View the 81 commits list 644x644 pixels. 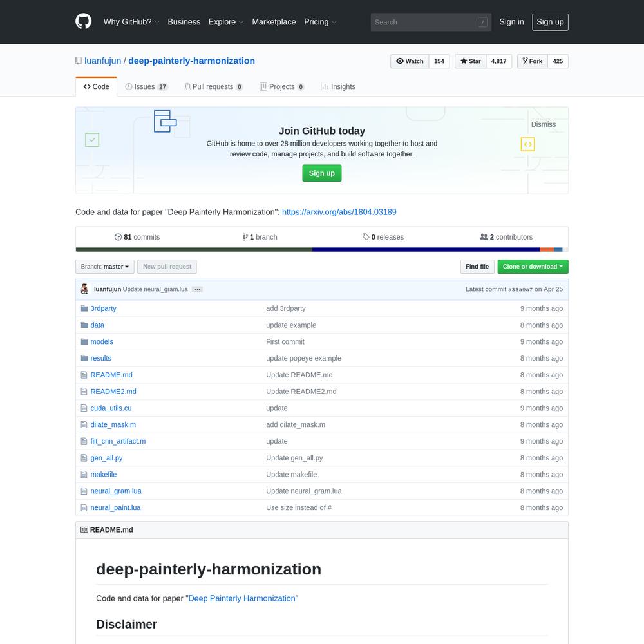137,237
